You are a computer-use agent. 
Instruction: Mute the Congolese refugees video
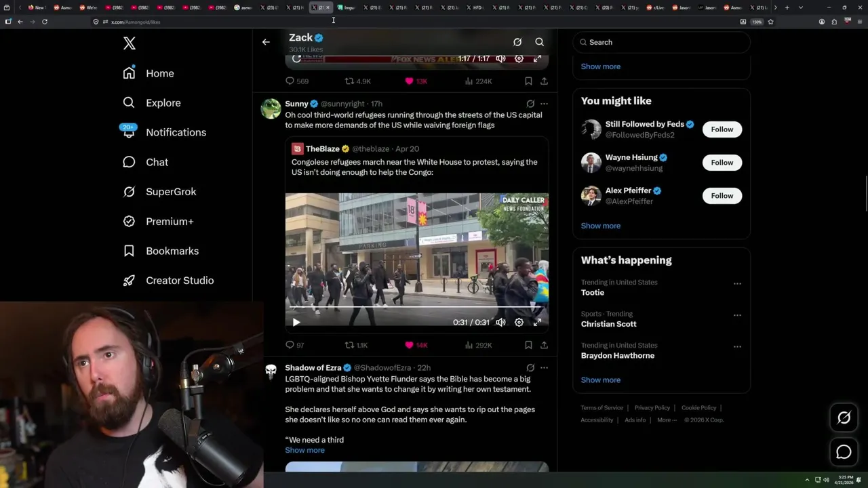500,323
